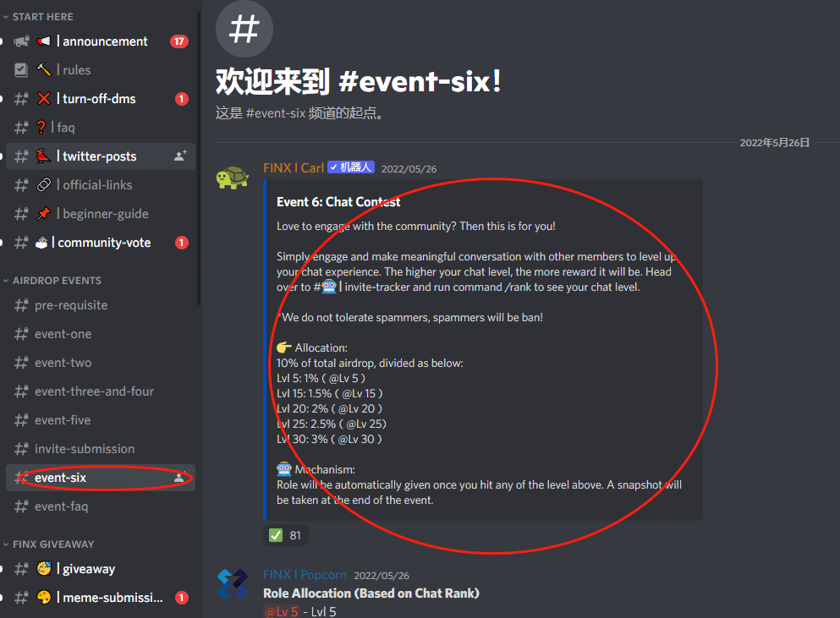Open the event-five channel
Viewport: 840px width, 618px height.
point(101,420)
